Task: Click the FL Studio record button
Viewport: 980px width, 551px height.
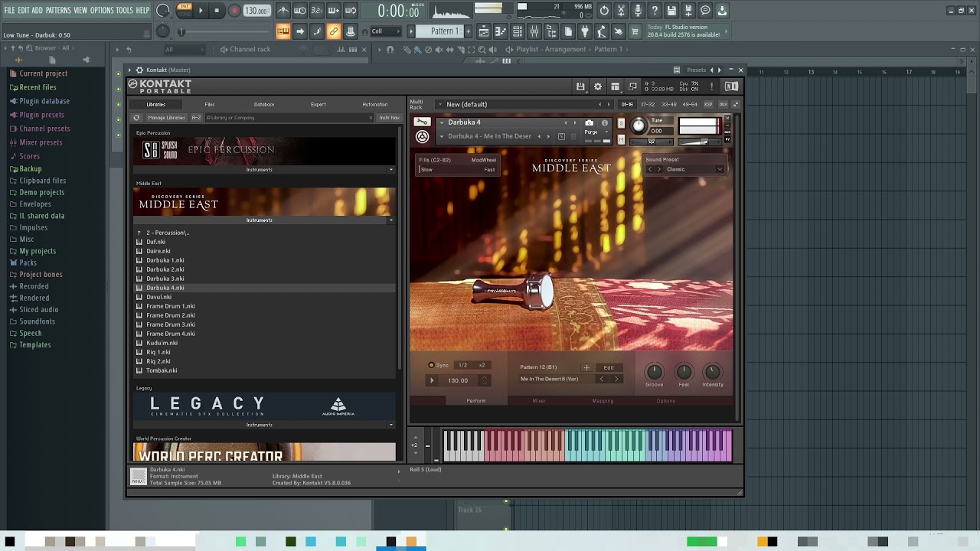Action: click(234, 11)
